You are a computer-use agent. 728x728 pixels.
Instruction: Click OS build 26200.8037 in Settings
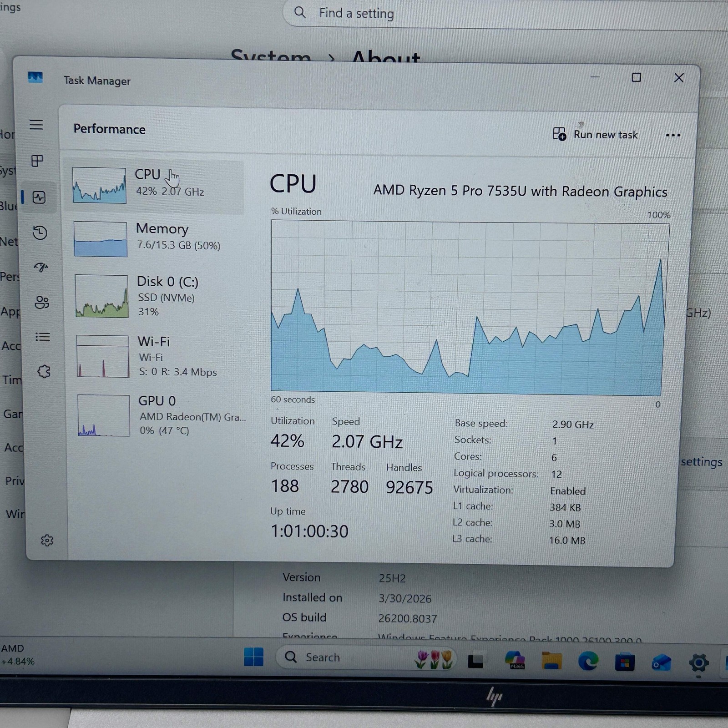coord(407,618)
